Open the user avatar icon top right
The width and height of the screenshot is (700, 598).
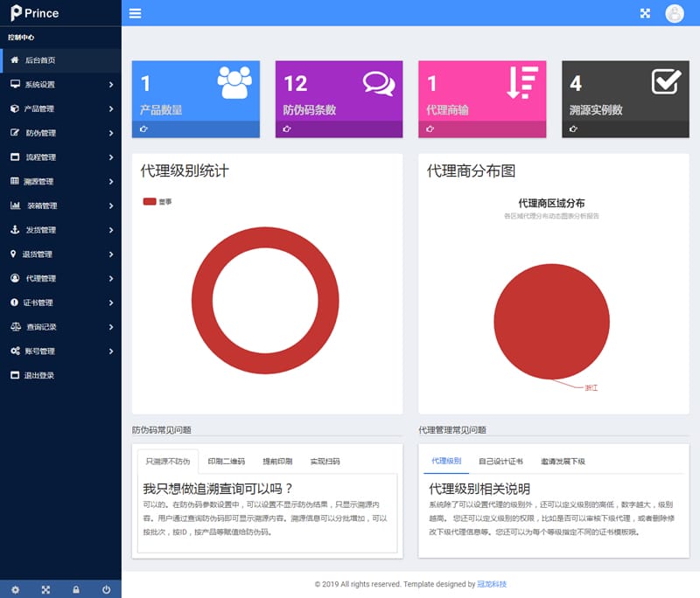coord(675,13)
